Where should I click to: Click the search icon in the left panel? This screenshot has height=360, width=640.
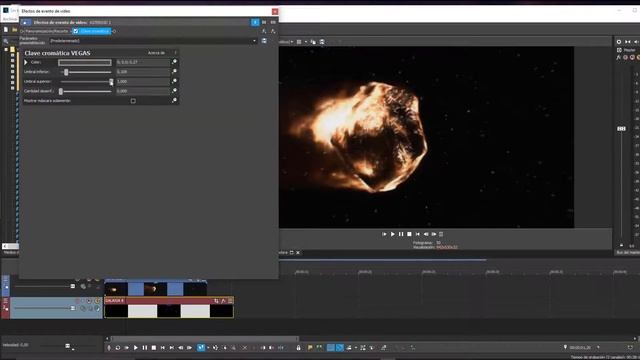6,41
